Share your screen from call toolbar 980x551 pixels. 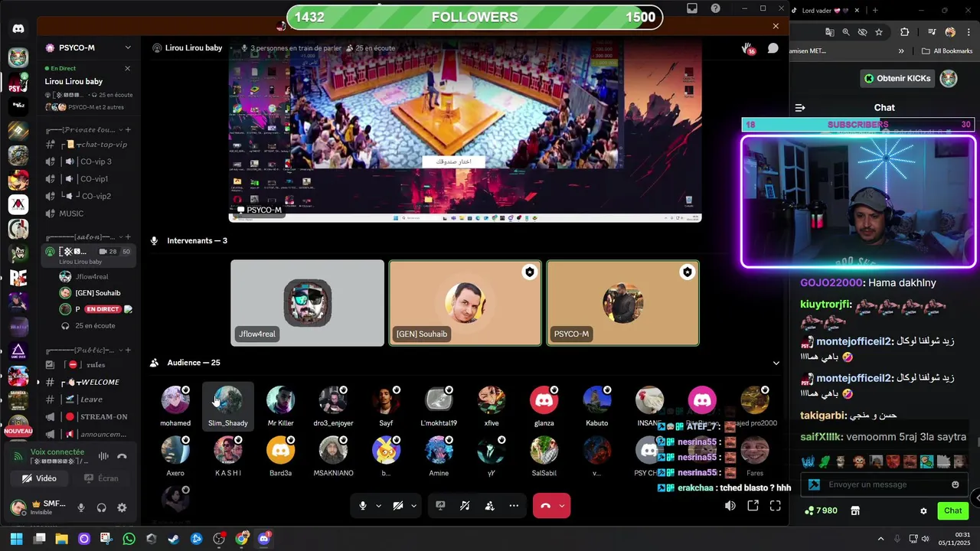click(440, 506)
